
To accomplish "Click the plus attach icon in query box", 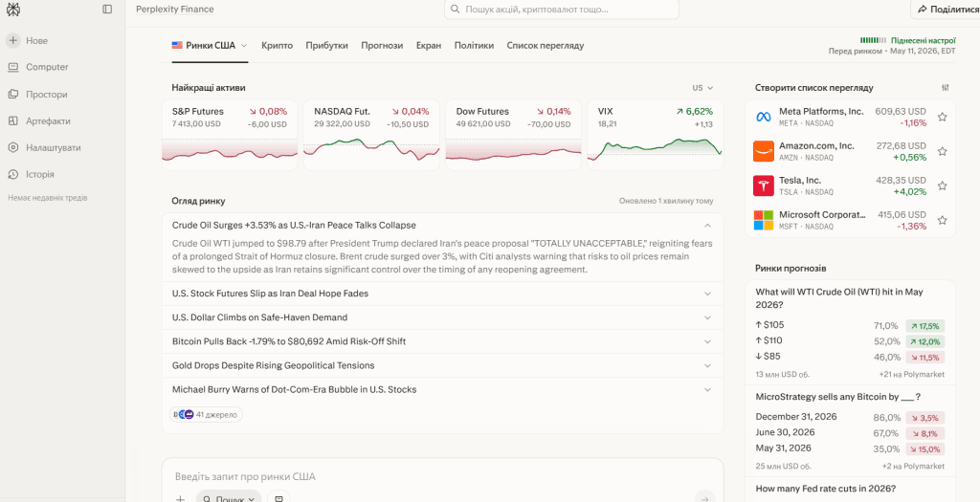I will click(x=180, y=499).
